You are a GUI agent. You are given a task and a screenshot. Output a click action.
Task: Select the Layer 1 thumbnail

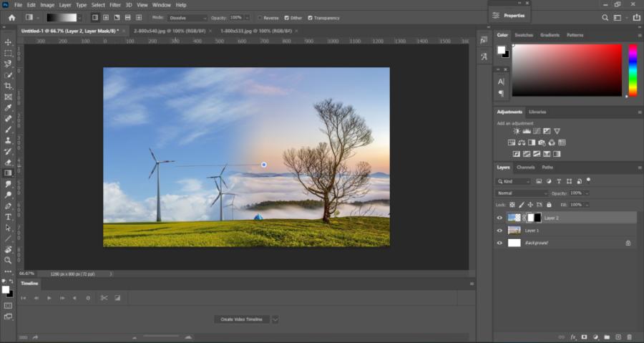[x=514, y=231]
